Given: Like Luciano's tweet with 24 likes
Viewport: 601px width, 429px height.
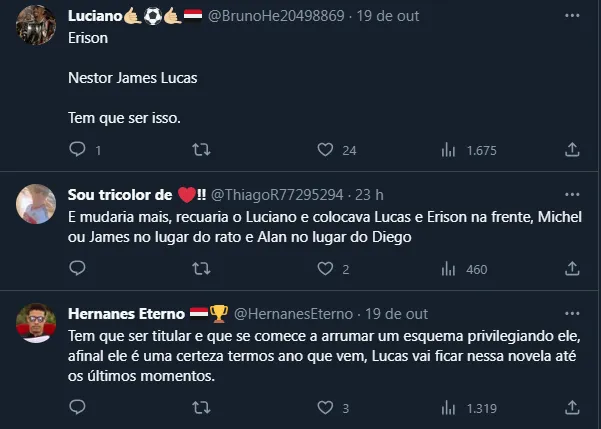Looking at the screenshot, I should click(x=324, y=150).
